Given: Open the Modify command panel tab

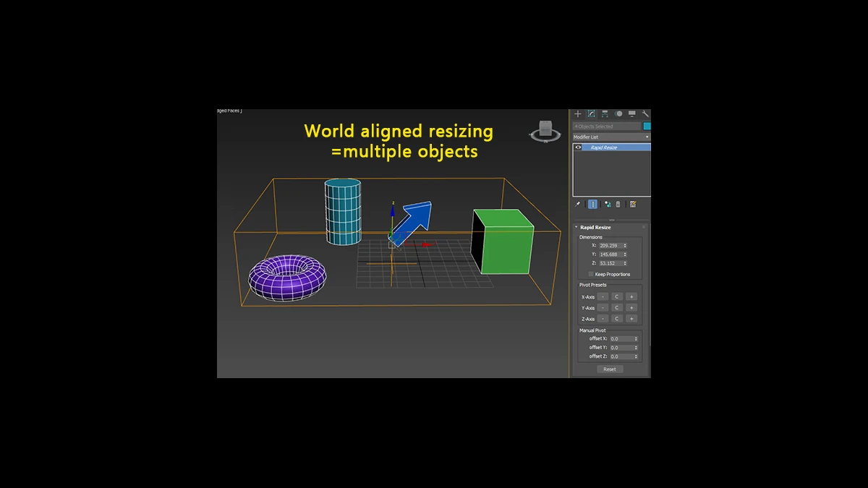Looking at the screenshot, I should [x=591, y=114].
